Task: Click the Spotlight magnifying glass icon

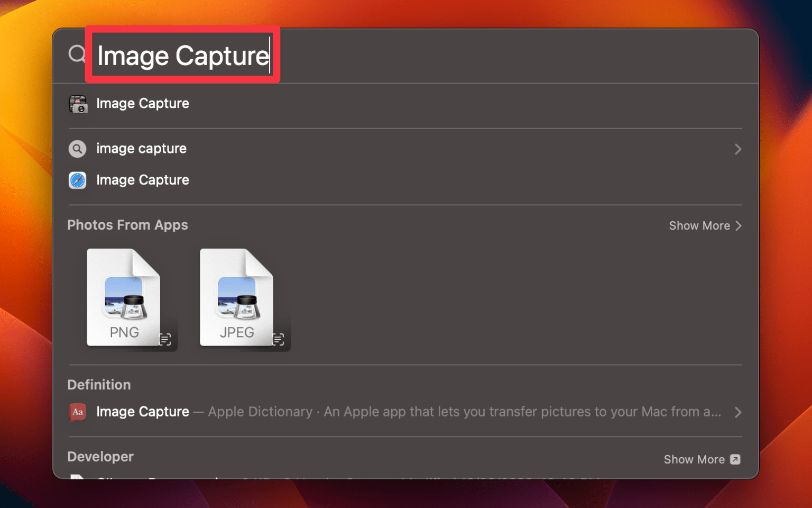Action: (77, 54)
